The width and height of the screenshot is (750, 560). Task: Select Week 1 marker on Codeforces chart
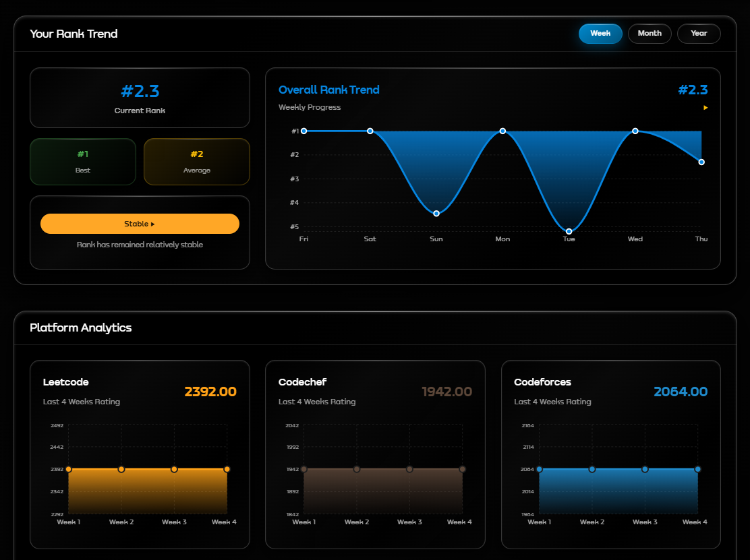[x=539, y=468]
